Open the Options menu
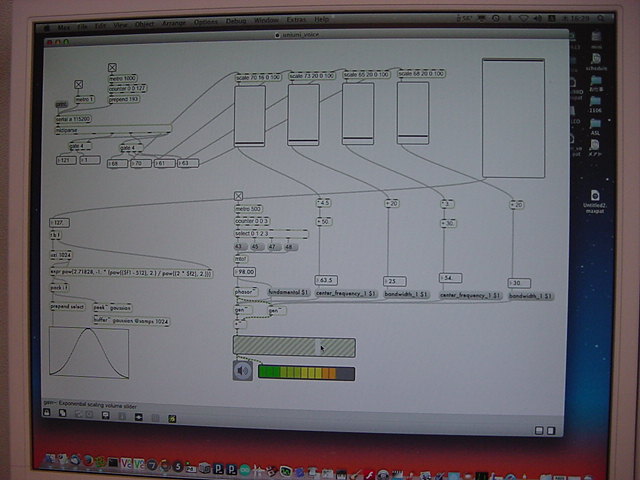Image resolution: width=640 pixels, height=480 pixels. pyautogui.click(x=206, y=22)
